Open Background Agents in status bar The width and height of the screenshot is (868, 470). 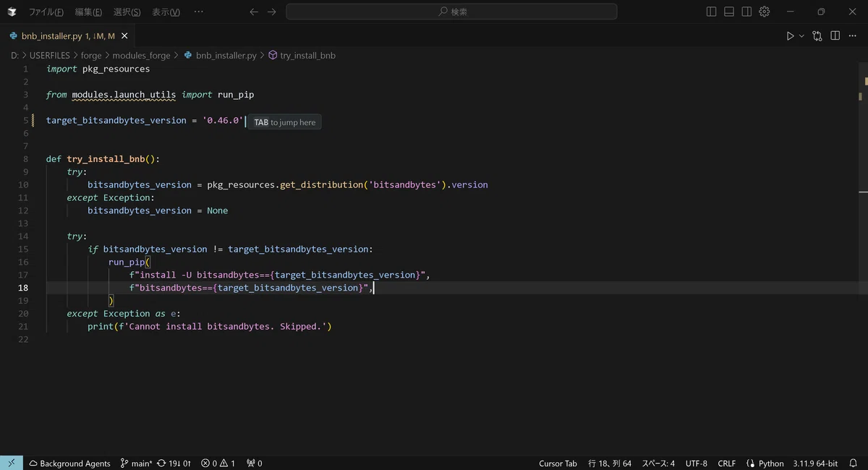pyautogui.click(x=69, y=463)
